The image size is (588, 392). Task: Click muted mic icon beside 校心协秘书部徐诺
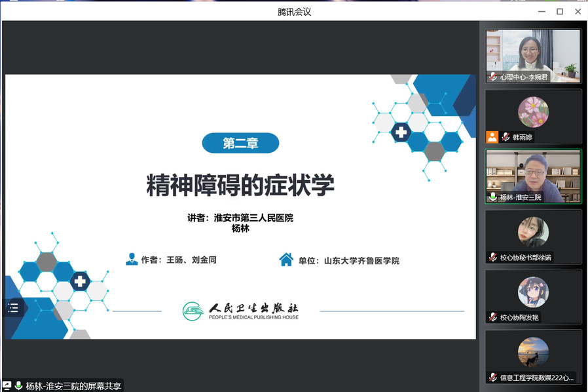click(493, 257)
